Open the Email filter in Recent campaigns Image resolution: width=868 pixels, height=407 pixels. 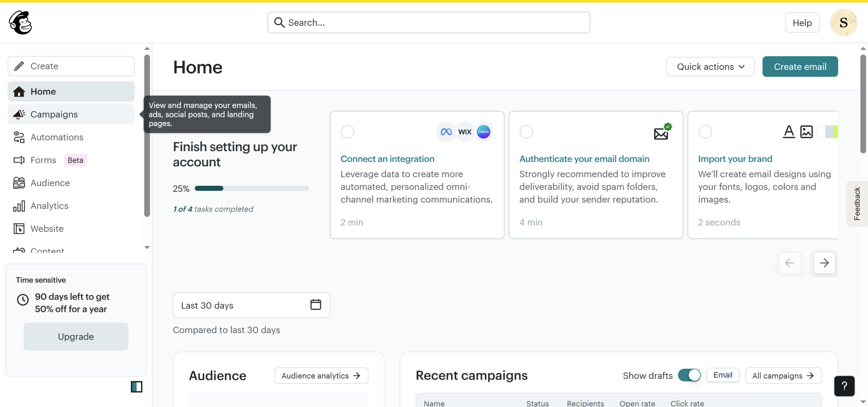[x=723, y=375]
